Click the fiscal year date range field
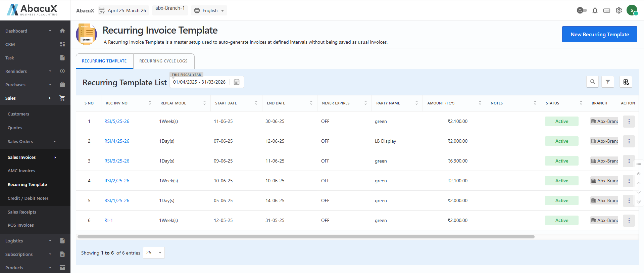Screen dimensions: 644x273 pyautogui.click(x=199, y=82)
